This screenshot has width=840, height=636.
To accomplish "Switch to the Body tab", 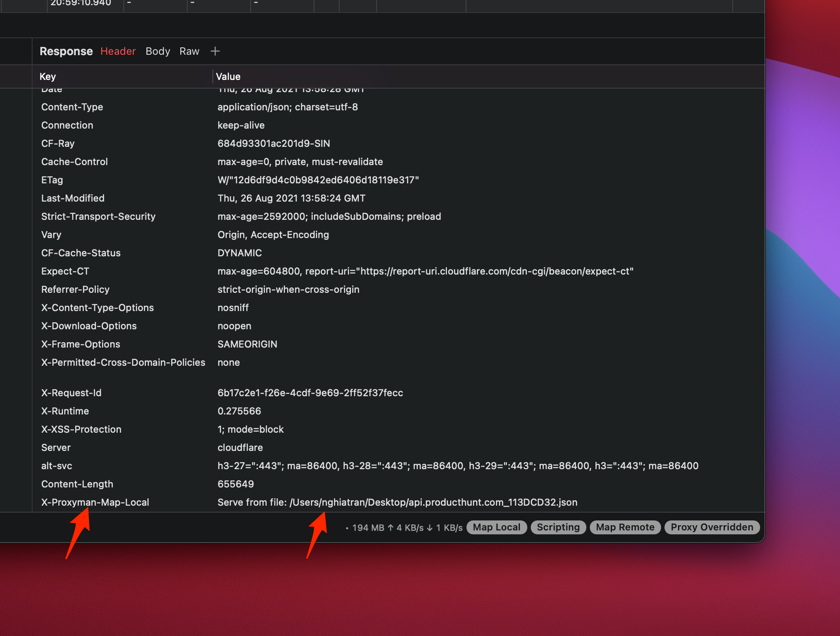I will [158, 51].
